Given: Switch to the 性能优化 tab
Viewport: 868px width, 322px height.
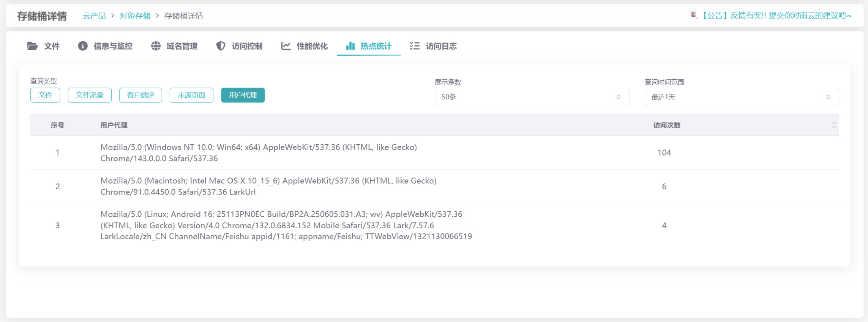Looking at the screenshot, I should 312,46.
